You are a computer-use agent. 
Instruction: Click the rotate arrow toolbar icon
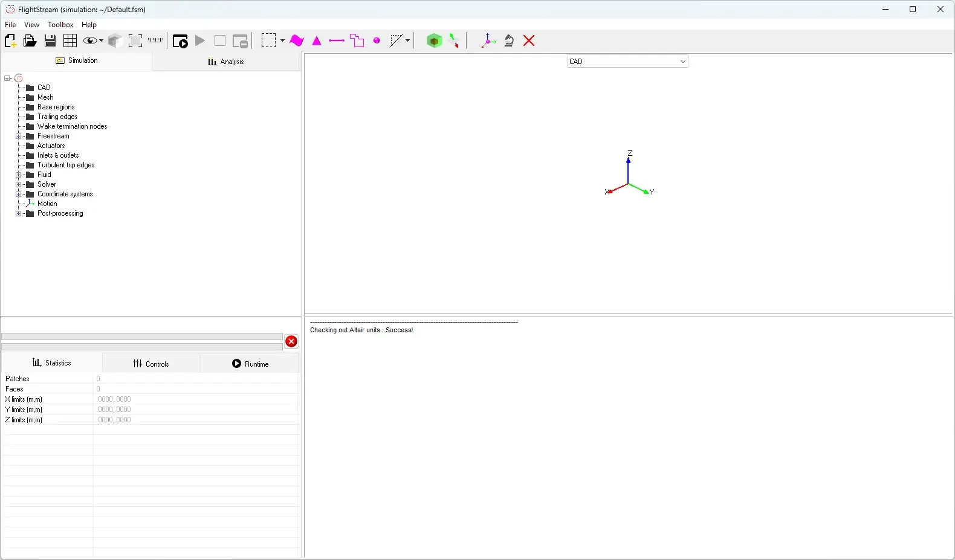pyautogui.click(x=509, y=40)
